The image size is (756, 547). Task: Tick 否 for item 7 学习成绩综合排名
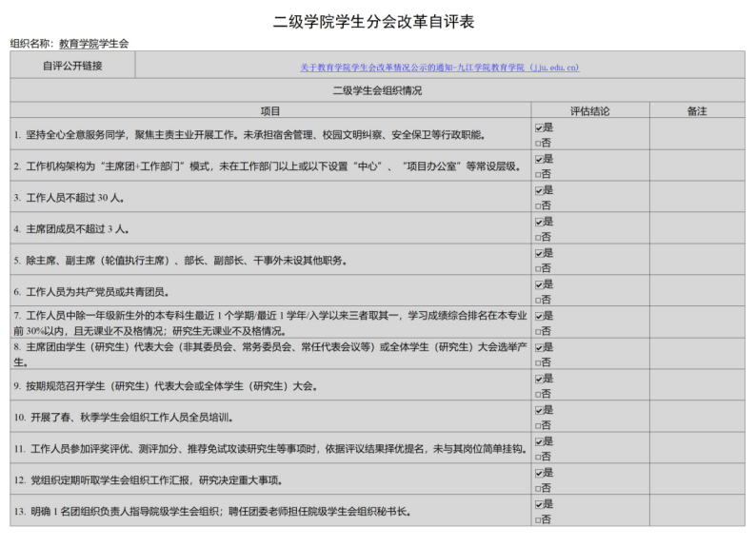click(538, 331)
